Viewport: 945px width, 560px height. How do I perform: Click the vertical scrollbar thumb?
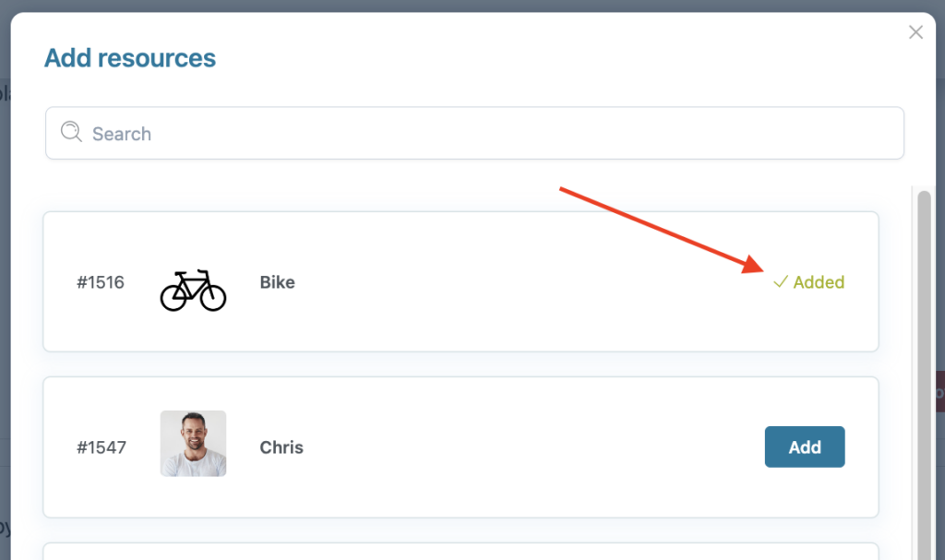click(x=924, y=375)
